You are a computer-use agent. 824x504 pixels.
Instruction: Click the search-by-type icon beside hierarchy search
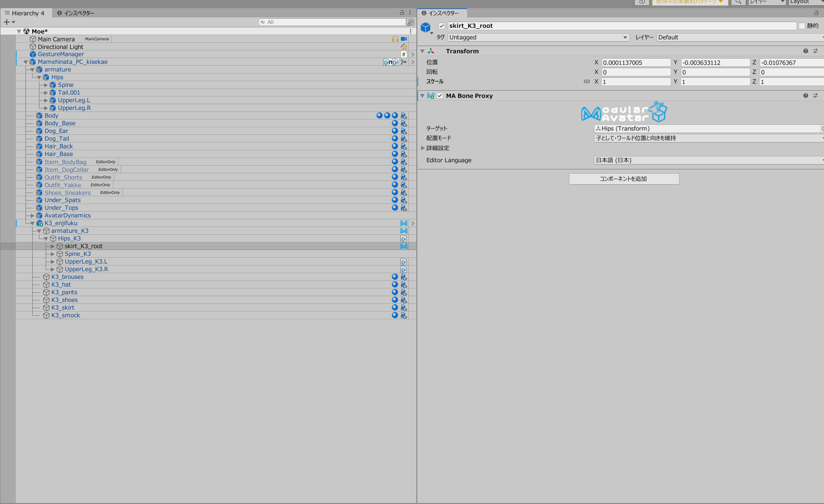410,22
